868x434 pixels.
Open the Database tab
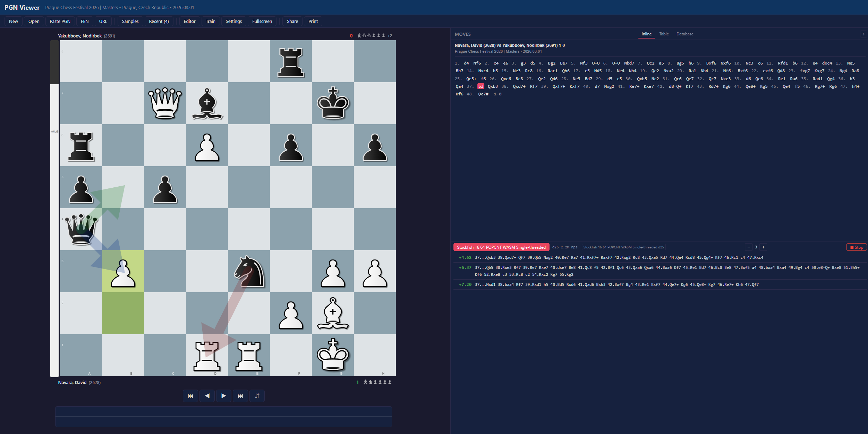[685, 34]
